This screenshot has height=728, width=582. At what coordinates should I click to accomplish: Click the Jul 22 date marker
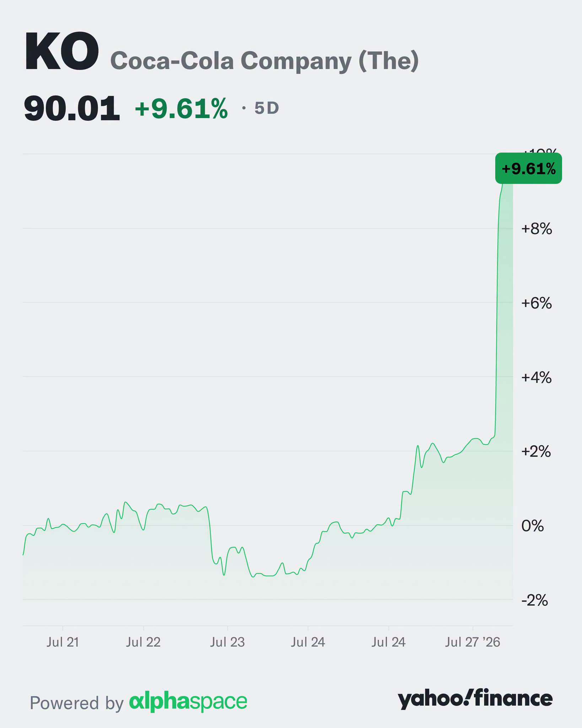coord(143,642)
